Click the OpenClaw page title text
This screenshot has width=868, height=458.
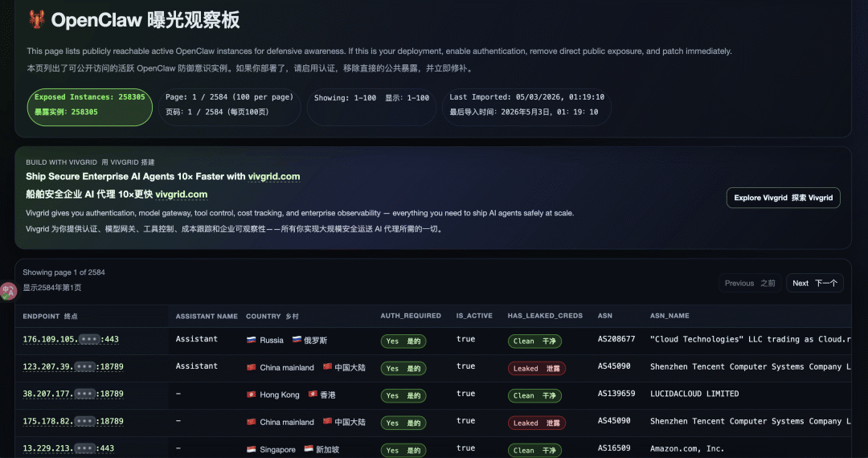click(x=145, y=20)
